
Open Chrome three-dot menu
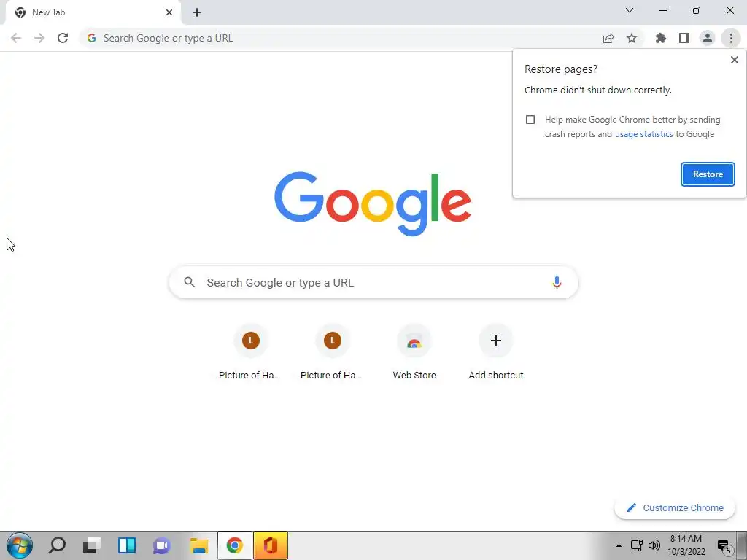(731, 38)
